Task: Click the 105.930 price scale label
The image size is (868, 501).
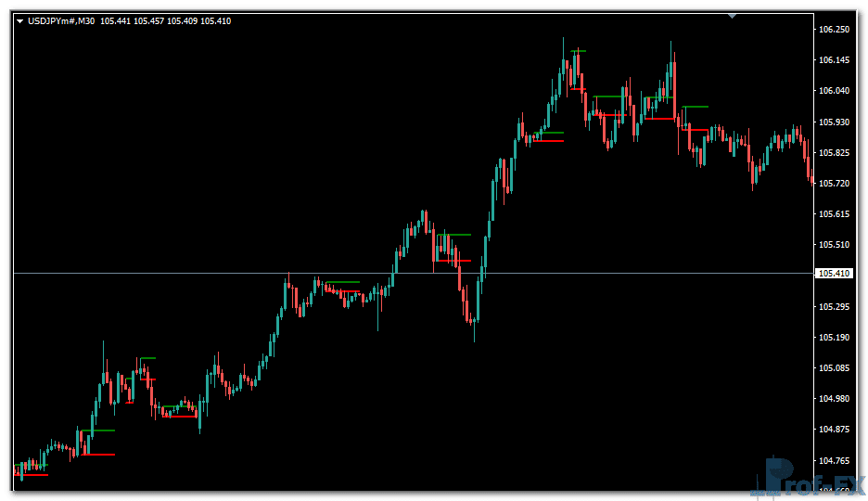Action: (835, 122)
